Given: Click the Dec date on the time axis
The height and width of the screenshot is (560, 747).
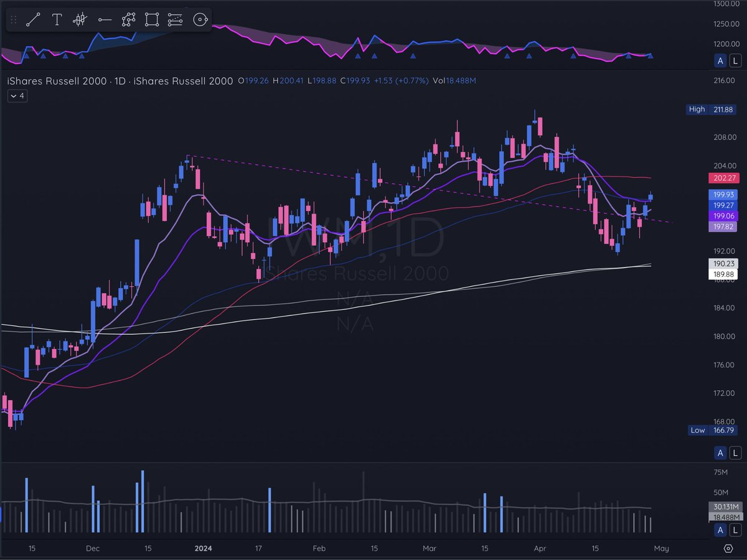Looking at the screenshot, I should click(92, 548).
